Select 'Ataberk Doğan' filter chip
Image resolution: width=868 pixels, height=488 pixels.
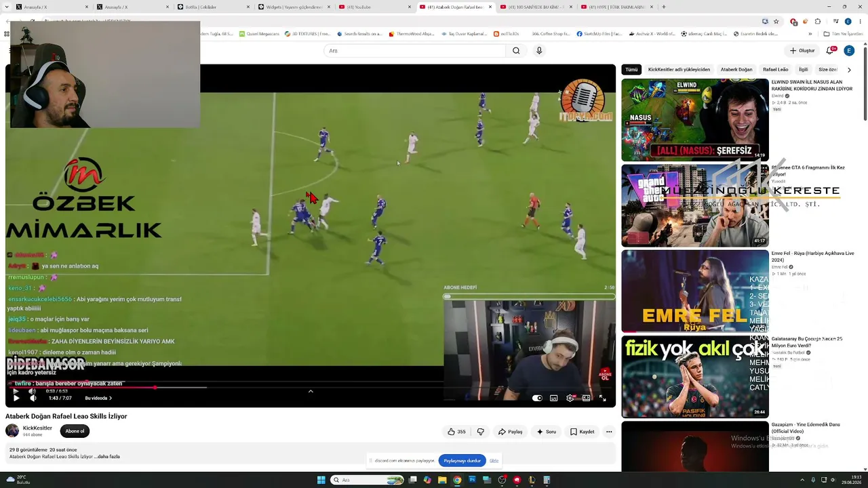[736, 70]
